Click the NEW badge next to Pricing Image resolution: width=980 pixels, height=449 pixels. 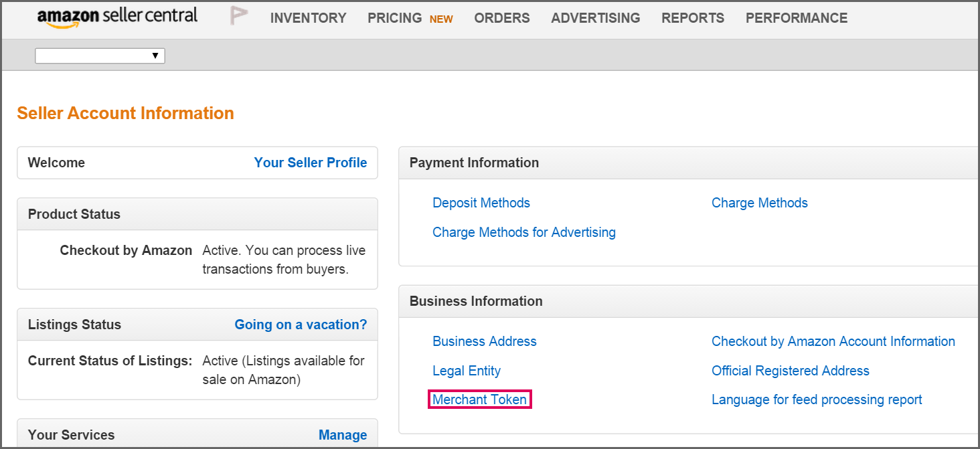(x=441, y=19)
